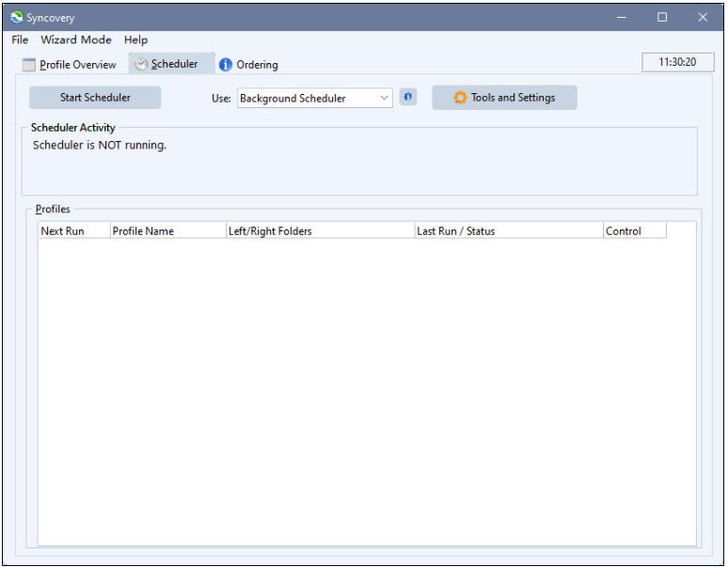This screenshot has height=567, width=728.
Task: Open the File menu
Action: tap(20, 39)
